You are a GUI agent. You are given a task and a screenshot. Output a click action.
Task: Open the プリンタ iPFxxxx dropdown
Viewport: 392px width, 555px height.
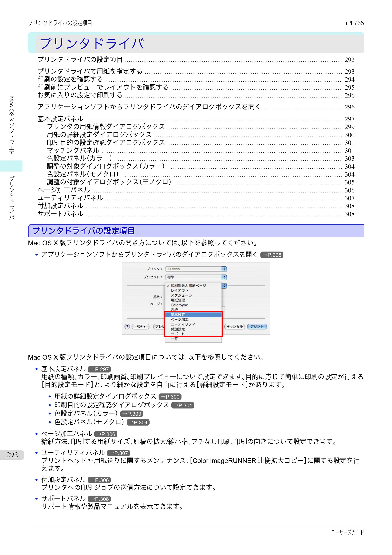[x=196, y=269]
